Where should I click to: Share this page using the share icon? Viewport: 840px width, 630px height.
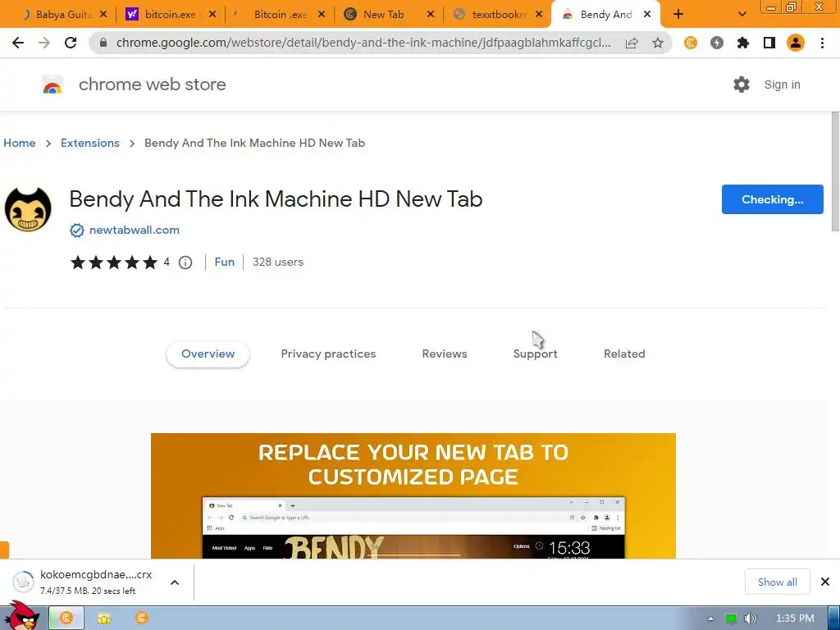pos(632,43)
